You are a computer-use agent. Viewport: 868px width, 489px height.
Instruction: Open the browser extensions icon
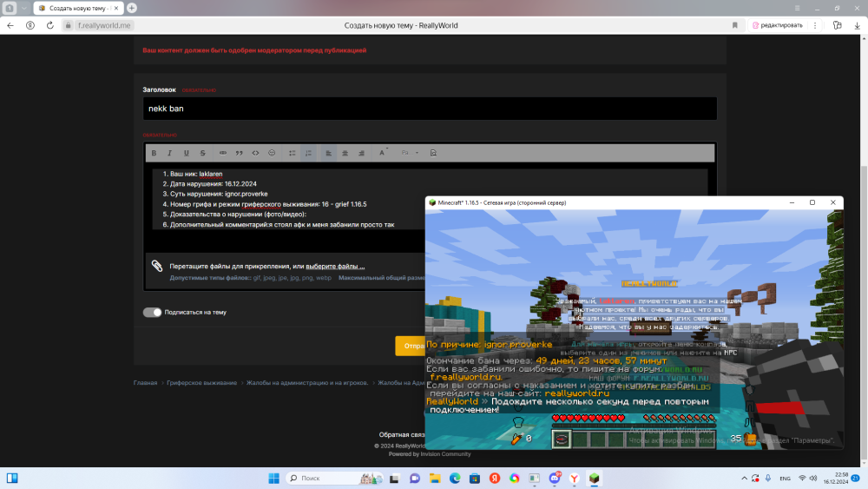837,25
